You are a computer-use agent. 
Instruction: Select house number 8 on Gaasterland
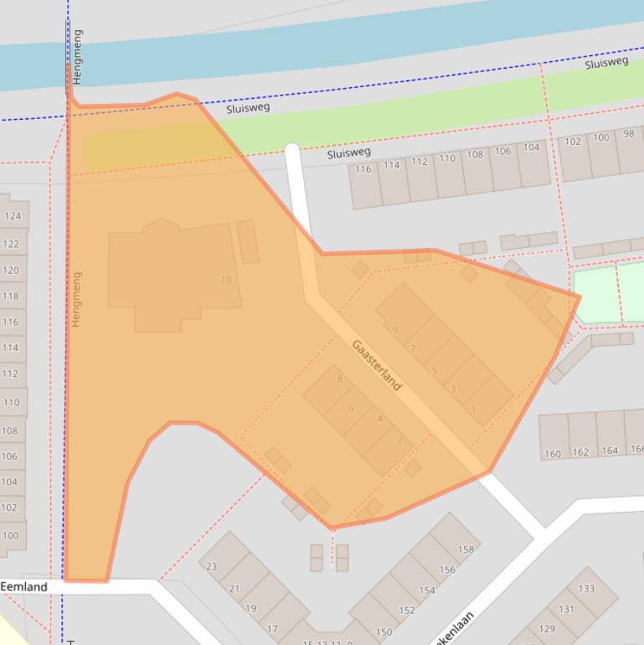340,379
